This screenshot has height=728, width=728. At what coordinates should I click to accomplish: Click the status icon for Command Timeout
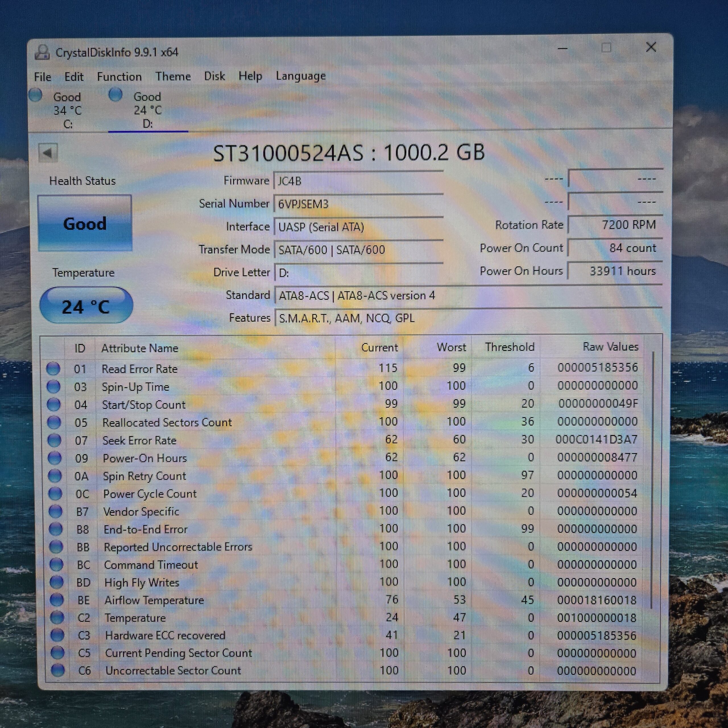tap(57, 564)
